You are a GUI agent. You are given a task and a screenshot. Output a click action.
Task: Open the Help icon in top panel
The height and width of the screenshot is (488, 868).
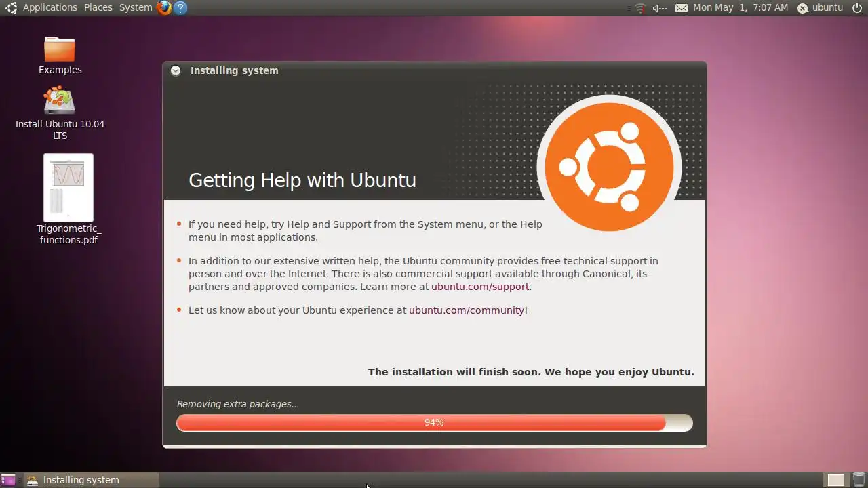tap(180, 8)
